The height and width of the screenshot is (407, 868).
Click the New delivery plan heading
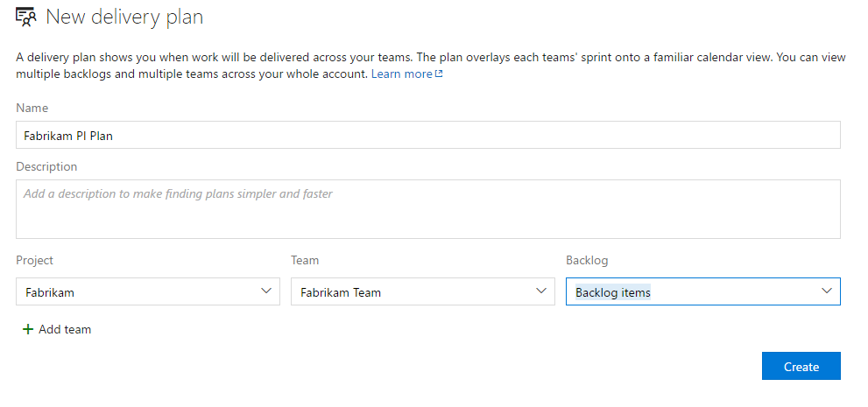(x=124, y=18)
